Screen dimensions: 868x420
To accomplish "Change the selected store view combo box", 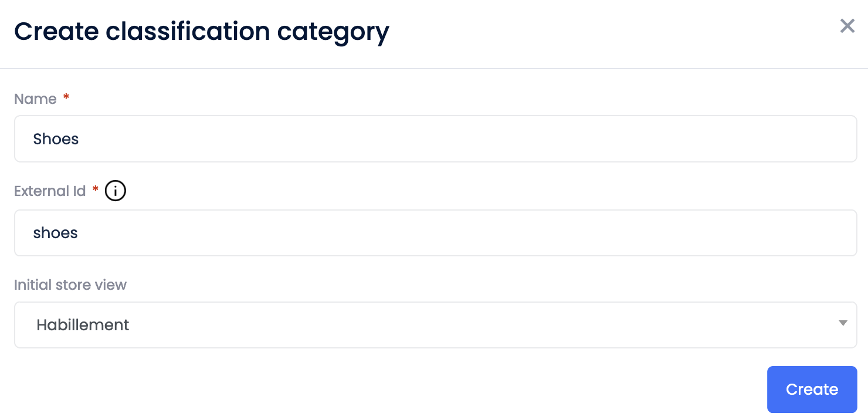I will pyautogui.click(x=434, y=325).
